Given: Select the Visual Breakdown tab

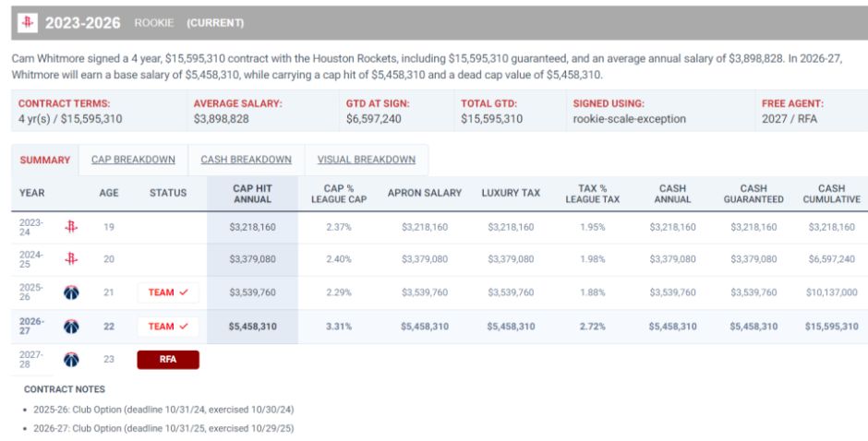Looking at the screenshot, I should 367,160.
